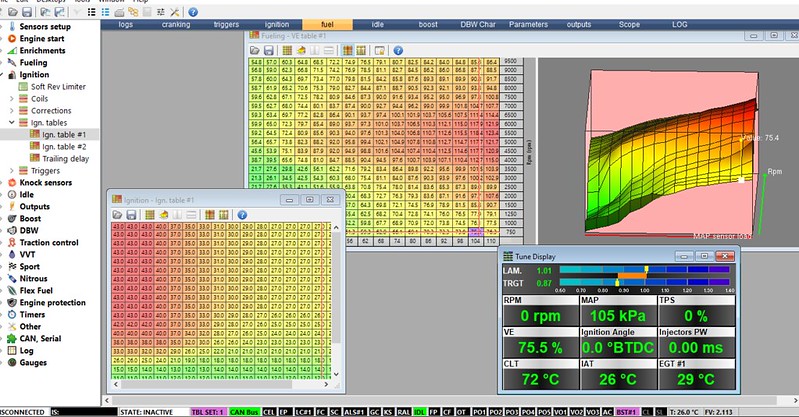
Task: Select Ign. table #2 in the tree
Action: [x=64, y=146]
